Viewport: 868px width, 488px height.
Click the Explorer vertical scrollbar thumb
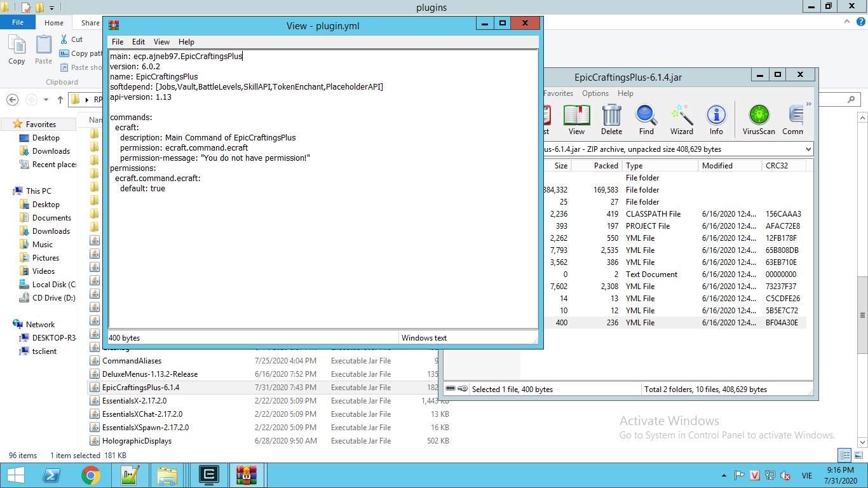(x=863, y=315)
